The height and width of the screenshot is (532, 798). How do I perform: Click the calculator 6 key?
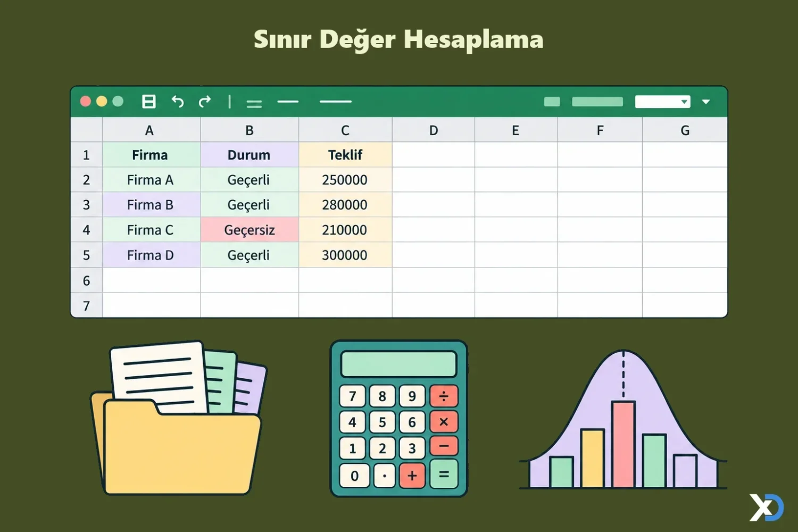click(x=412, y=422)
